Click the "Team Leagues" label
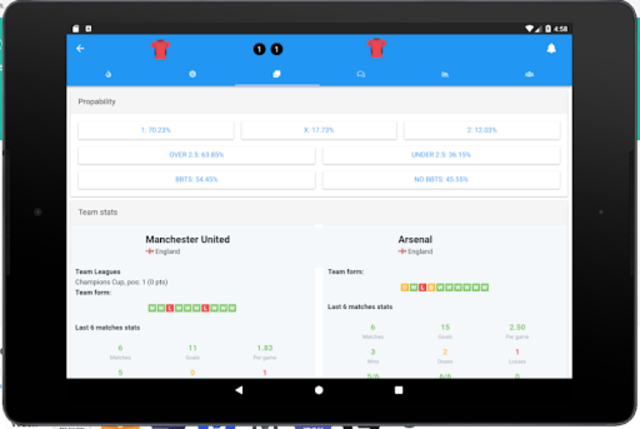Image resolution: width=640 pixels, height=429 pixels. point(98,272)
